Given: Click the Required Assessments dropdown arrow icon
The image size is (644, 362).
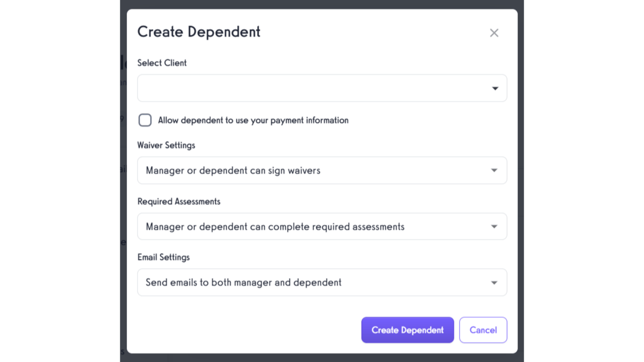Looking at the screenshot, I should [494, 226].
